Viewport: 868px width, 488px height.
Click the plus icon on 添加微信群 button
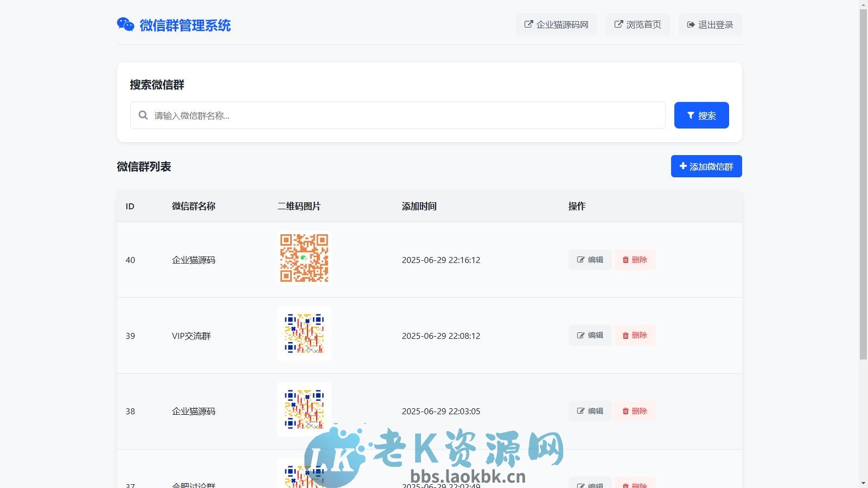point(682,166)
